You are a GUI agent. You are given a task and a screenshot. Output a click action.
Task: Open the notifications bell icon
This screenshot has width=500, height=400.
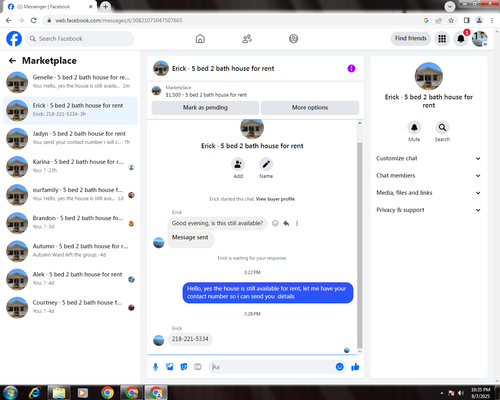tap(461, 39)
